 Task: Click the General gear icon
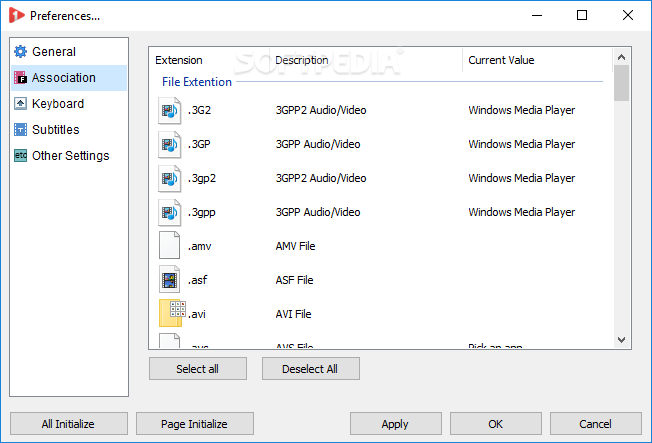[x=20, y=52]
